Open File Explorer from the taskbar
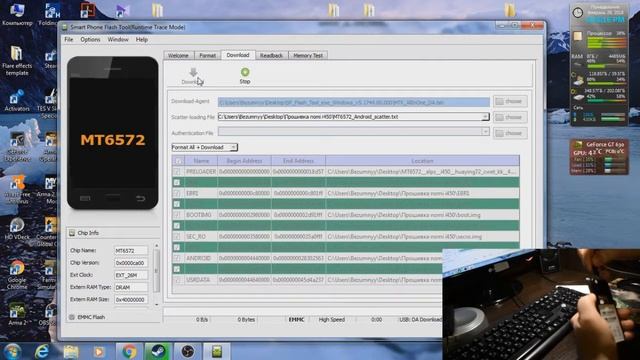This screenshot has height=360, width=640. pos(71,351)
